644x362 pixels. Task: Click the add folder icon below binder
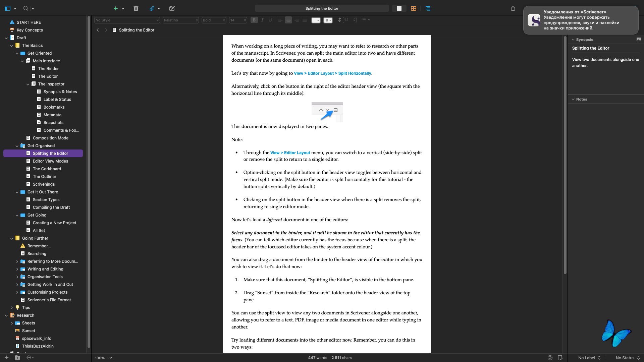click(x=17, y=358)
